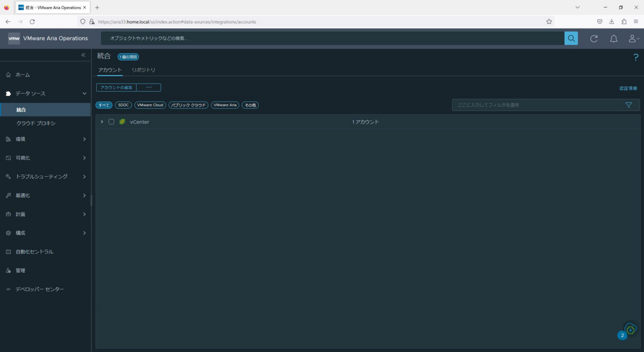Open Firefox extensions icon
The height and width of the screenshot is (352, 644).
[624, 21]
